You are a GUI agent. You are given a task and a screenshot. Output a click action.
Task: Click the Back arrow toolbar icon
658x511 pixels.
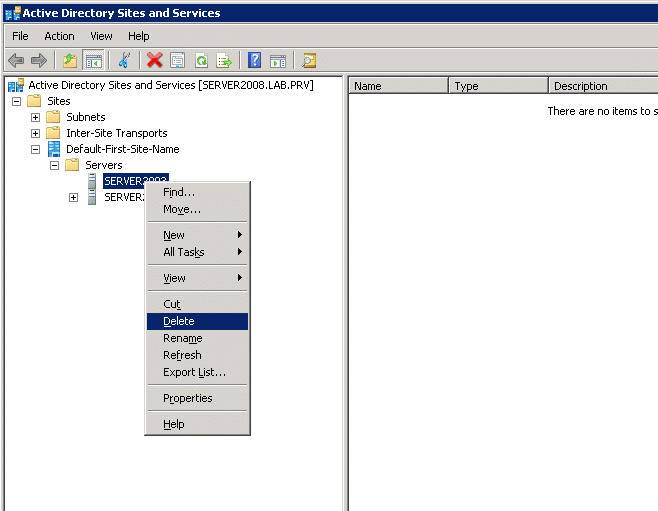16,60
